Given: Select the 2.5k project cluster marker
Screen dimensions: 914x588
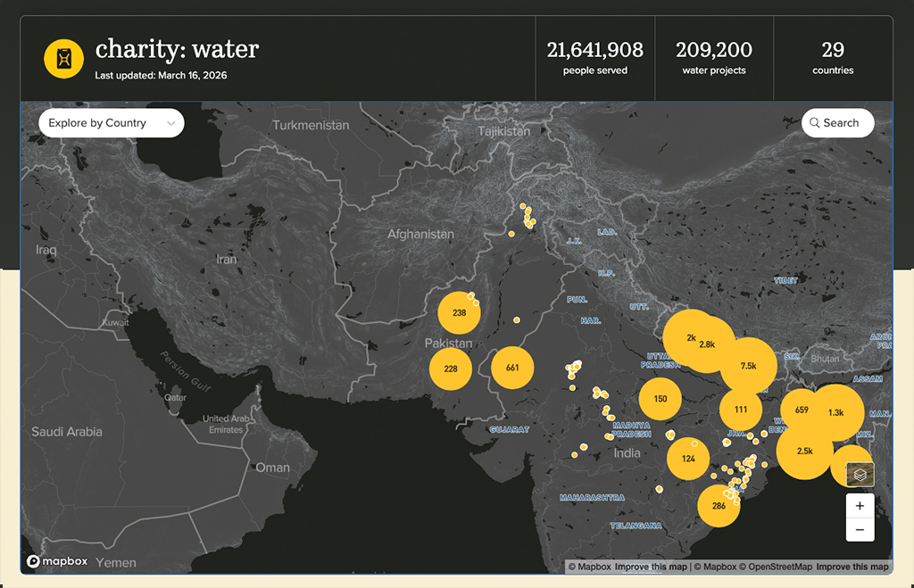Looking at the screenshot, I should pos(805,451).
